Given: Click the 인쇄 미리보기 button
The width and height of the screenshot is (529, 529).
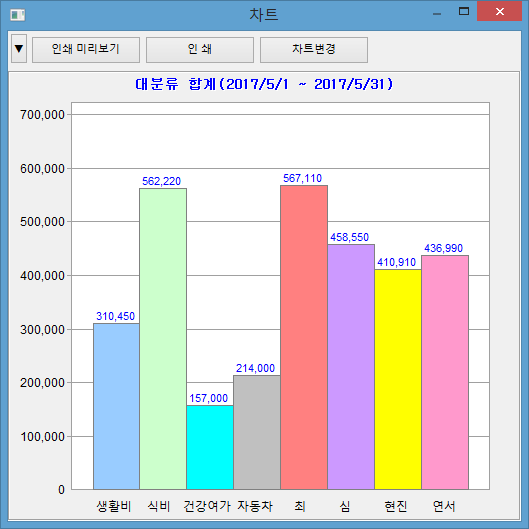Looking at the screenshot, I should point(86,50).
